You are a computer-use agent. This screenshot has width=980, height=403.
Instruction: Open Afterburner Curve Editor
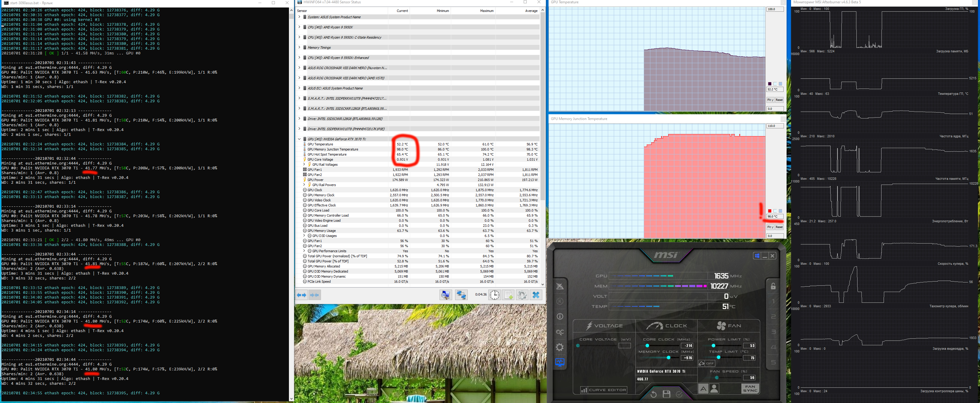603,390
